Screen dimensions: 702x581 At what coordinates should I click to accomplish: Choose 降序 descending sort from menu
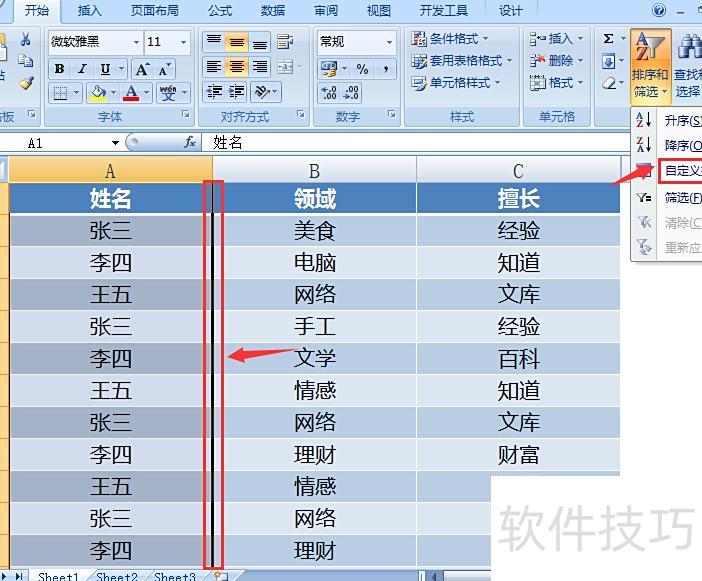click(668, 145)
